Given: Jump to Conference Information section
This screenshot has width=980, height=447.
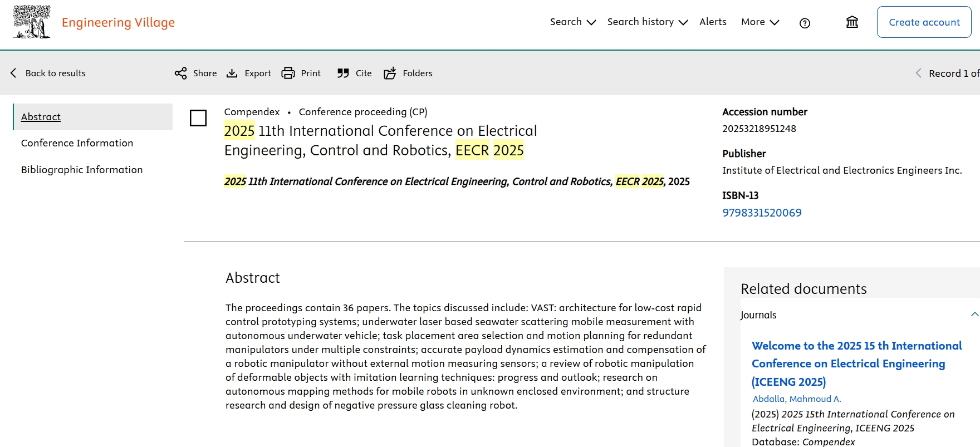Looking at the screenshot, I should tap(77, 143).
